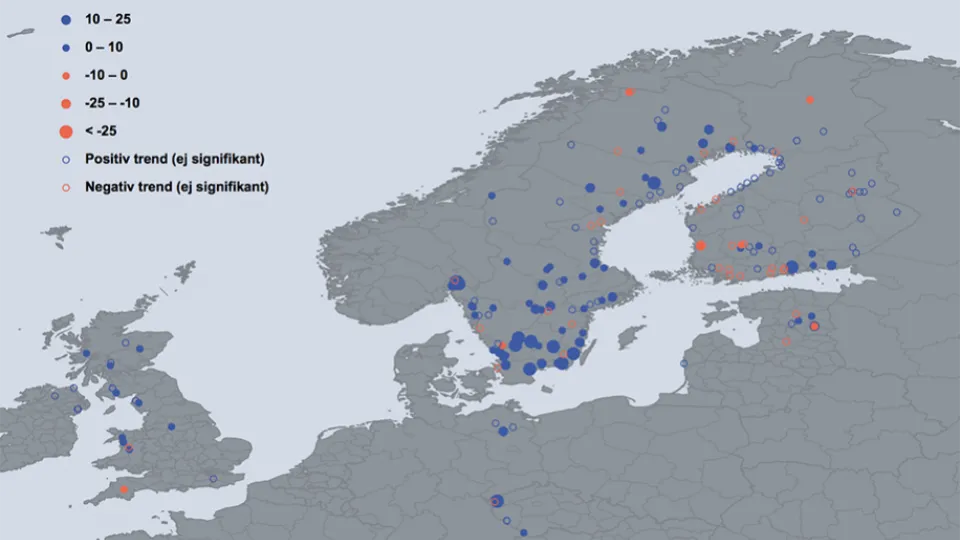Select the orange -25 – -10 legend marker
960x540 pixels.
[x=66, y=103]
